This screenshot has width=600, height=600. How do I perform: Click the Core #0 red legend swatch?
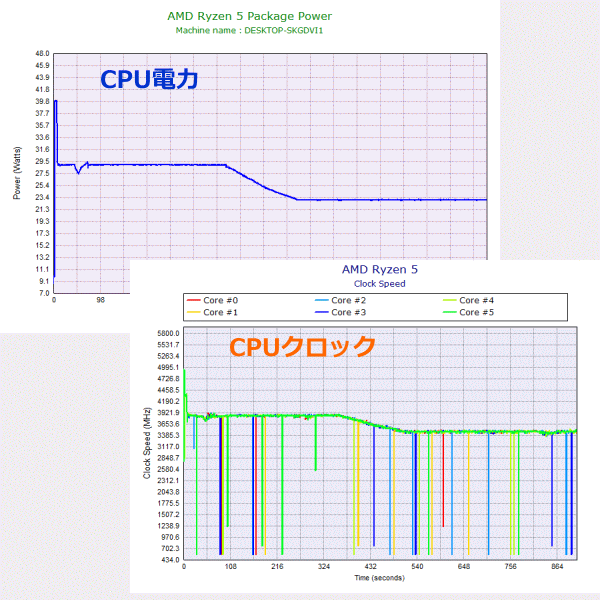(194, 300)
